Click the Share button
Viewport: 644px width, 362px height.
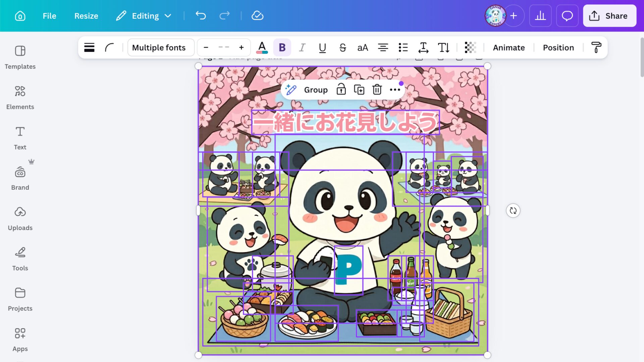tap(609, 16)
